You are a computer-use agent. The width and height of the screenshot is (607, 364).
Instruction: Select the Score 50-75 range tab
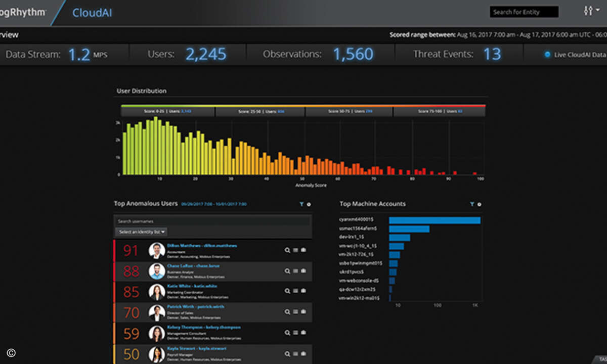point(350,111)
